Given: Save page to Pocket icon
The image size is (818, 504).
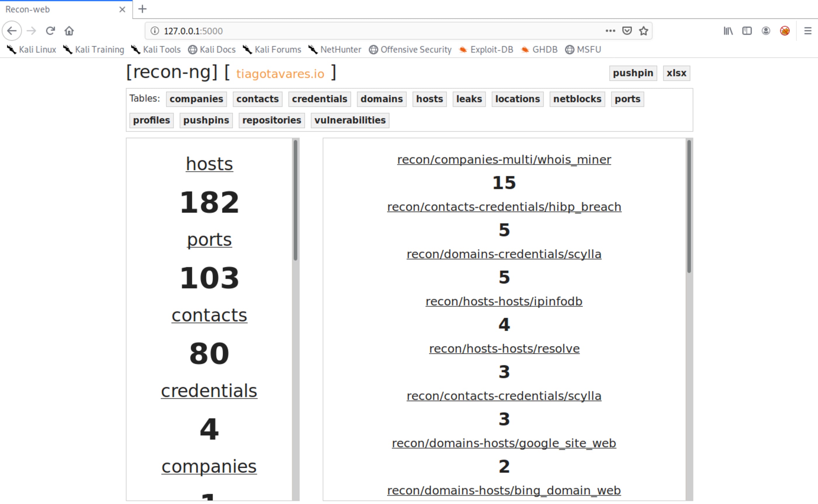Looking at the screenshot, I should [x=627, y=31].
